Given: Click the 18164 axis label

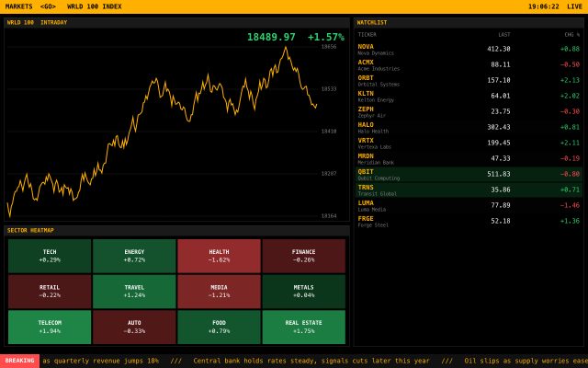Looking at the screenshot, I should pos(329,216).
